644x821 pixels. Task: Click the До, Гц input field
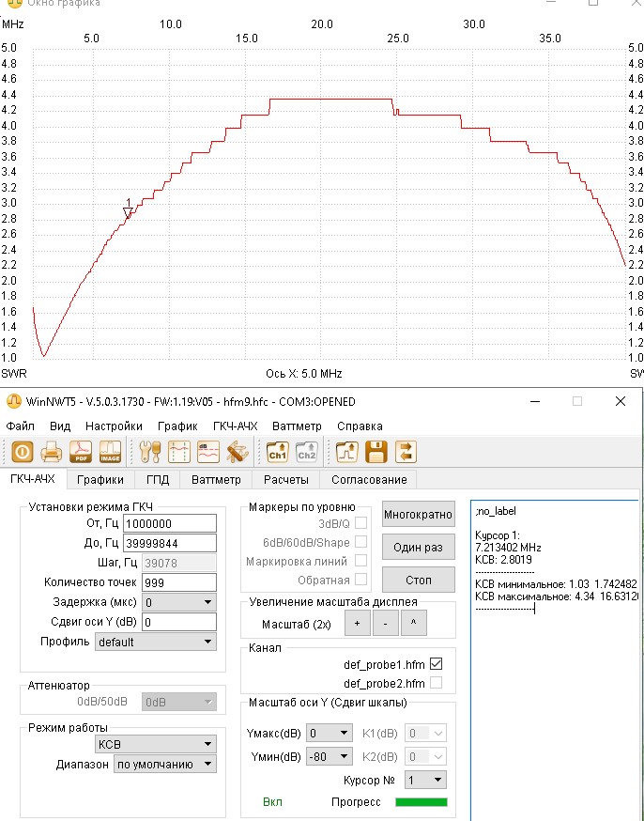pos(170,543)
